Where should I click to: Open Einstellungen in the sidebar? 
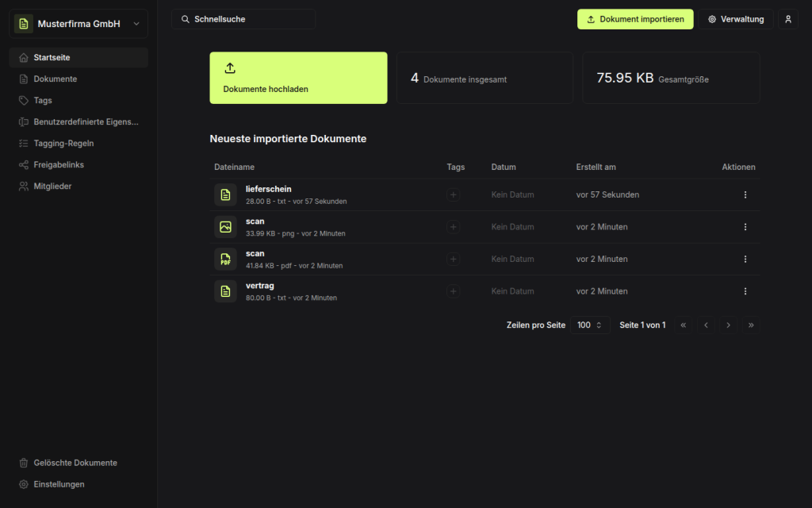79,484
